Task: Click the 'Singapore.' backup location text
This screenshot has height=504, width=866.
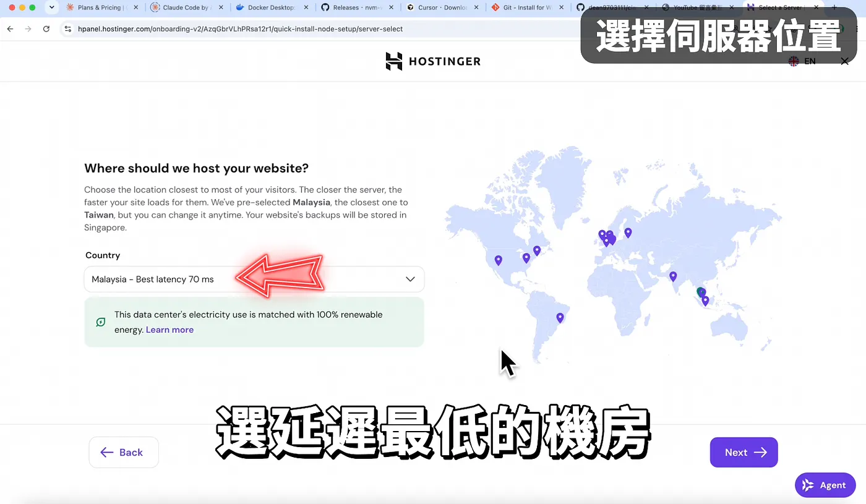Action: (x=105, y=228)
